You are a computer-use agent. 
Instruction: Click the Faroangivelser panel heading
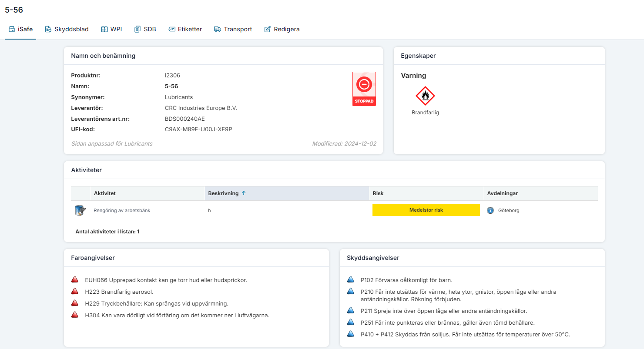click(x=93, y=258)
